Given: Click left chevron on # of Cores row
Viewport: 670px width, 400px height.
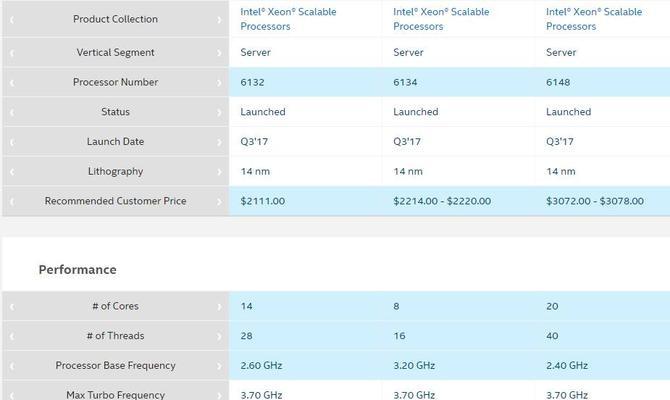Looking at the screenshot, I should tap(12, 306).
